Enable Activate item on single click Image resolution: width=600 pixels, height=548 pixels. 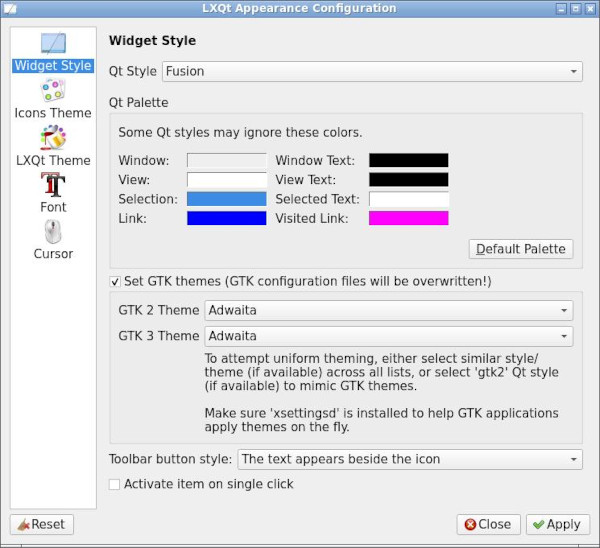coord(115,484)
